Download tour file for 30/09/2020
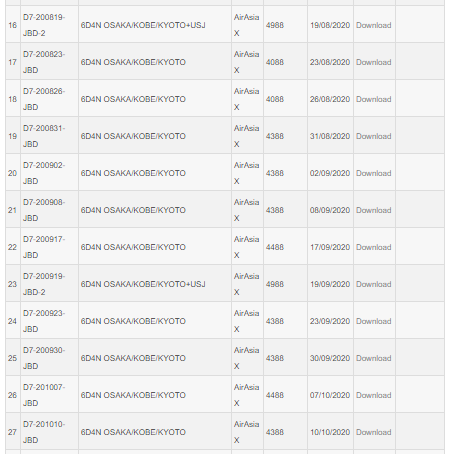Screen dimensions: 451x454 point(373,358)
